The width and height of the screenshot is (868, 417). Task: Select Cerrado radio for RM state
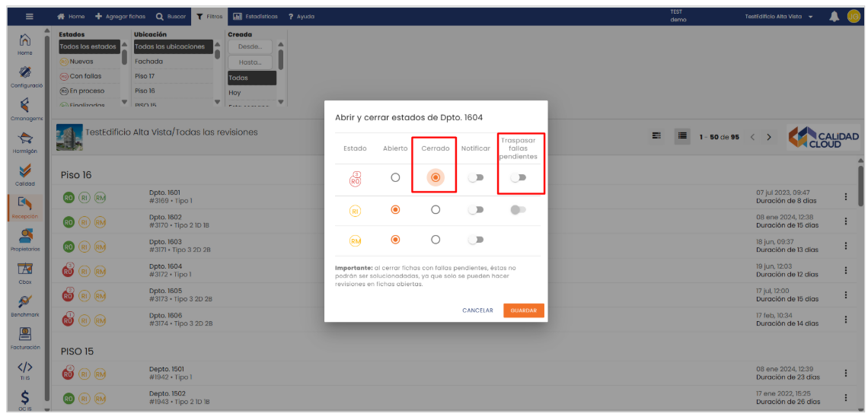click(435, 240)
